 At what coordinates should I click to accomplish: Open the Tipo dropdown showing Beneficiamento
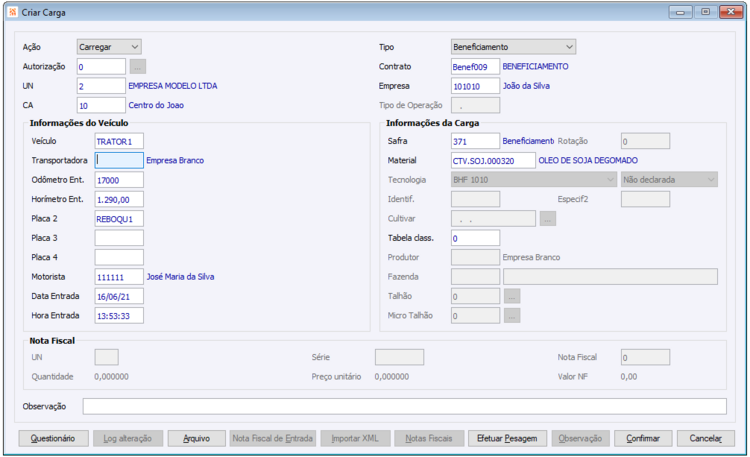click(513, 47)
